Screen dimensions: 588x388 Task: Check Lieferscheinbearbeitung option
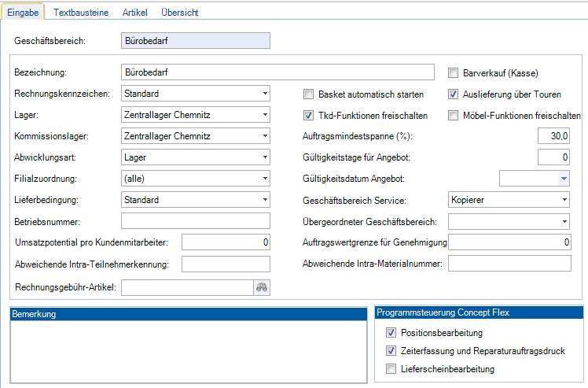click(391, 368)
